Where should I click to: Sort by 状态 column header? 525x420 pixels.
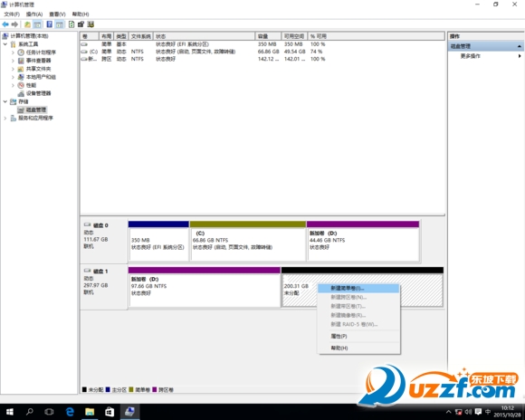(205, 36)
